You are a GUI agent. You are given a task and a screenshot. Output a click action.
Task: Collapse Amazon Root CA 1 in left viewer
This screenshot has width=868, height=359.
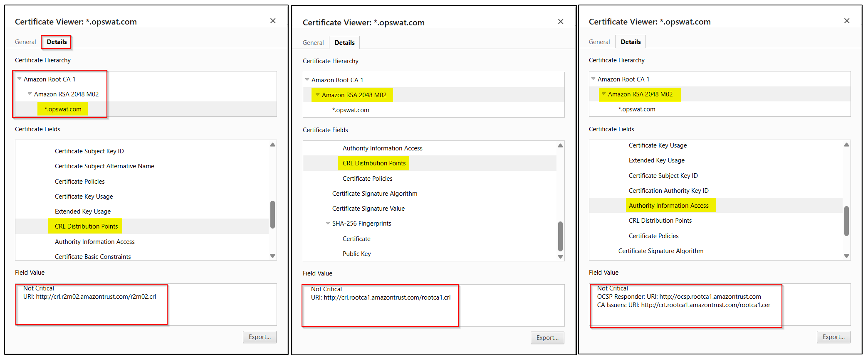pos(19,79)
